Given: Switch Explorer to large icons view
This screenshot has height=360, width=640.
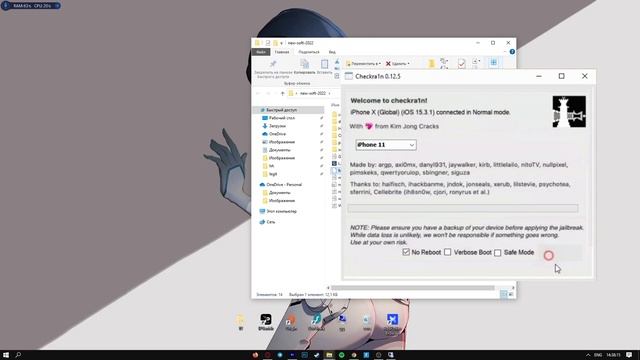Looking at the screenshot, I should [x=511, y=294].
